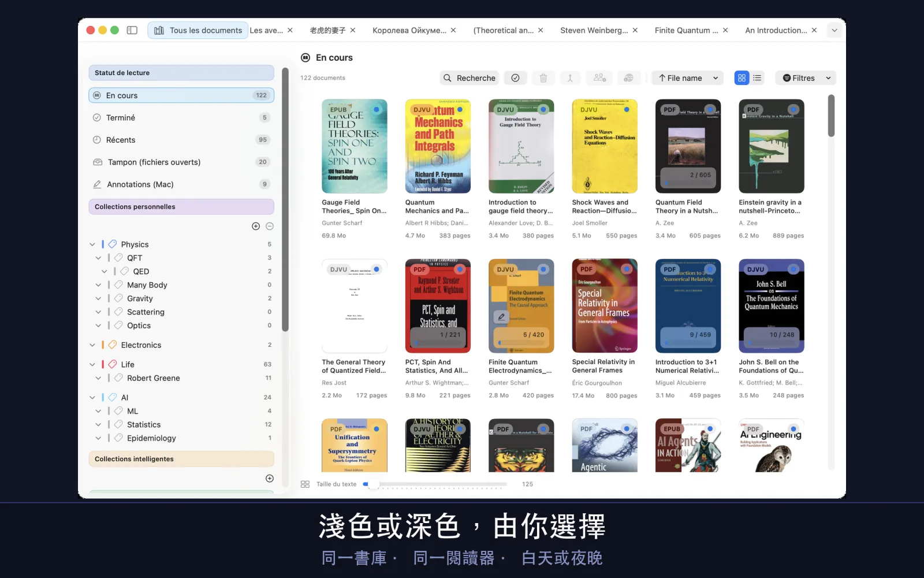Open Tampon (fichiers ouverts) list

click(x=181, y=162)
